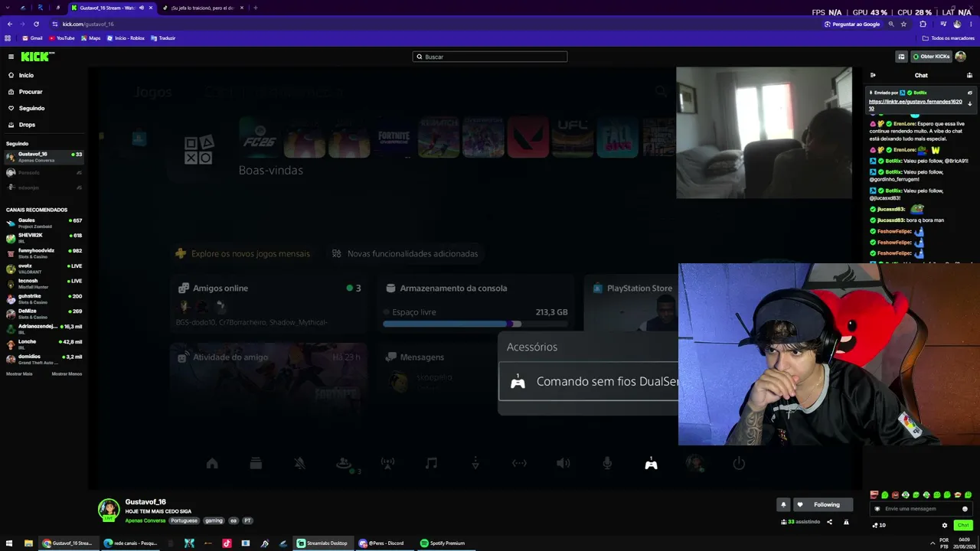Viewport: 980px width, 551px height.
Task: Reload the page
Action: 36,24
